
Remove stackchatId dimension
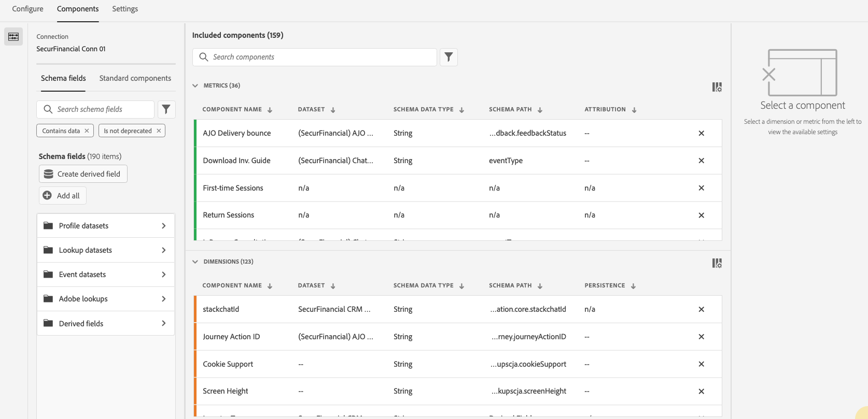701,309
